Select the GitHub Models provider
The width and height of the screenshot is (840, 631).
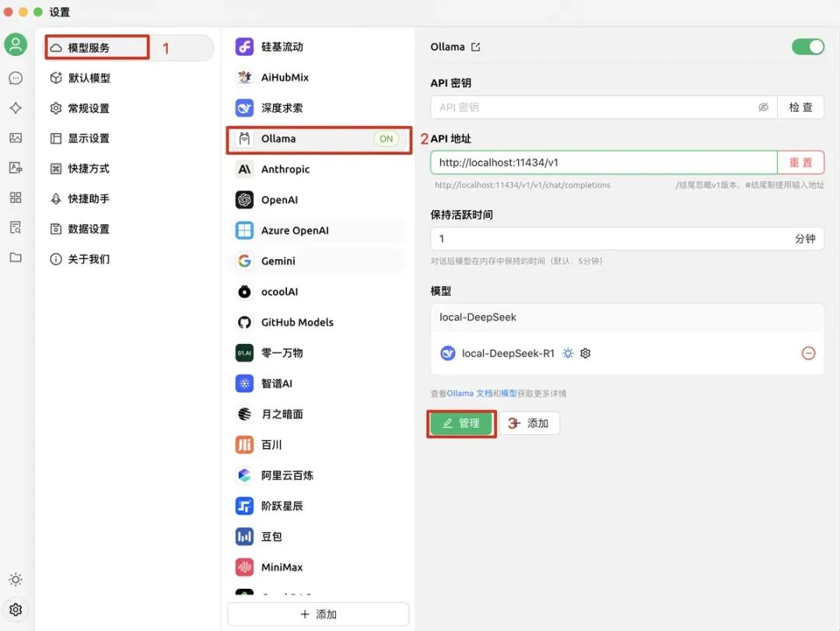tap(319, 322)
